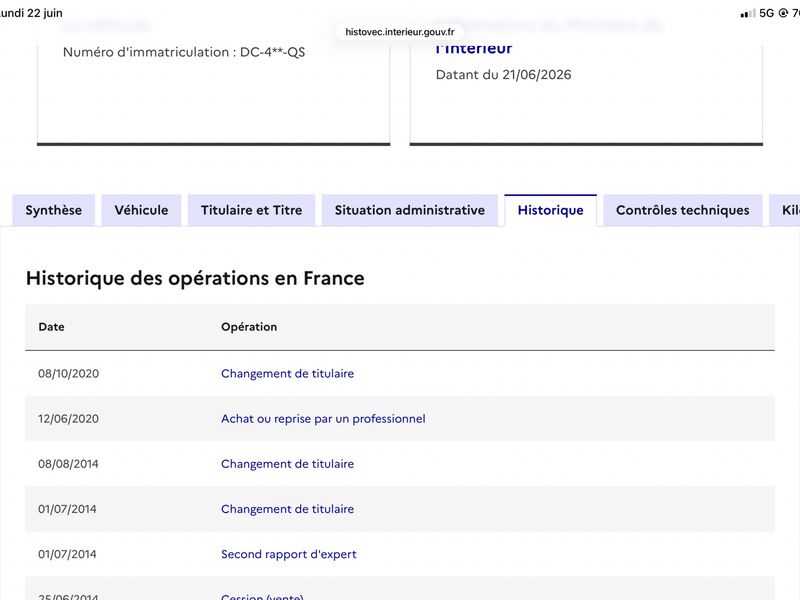Tap the lundi 22 juin date in status bar
Viewport: 800px width, 600px height.
click(x=31, y=13)
